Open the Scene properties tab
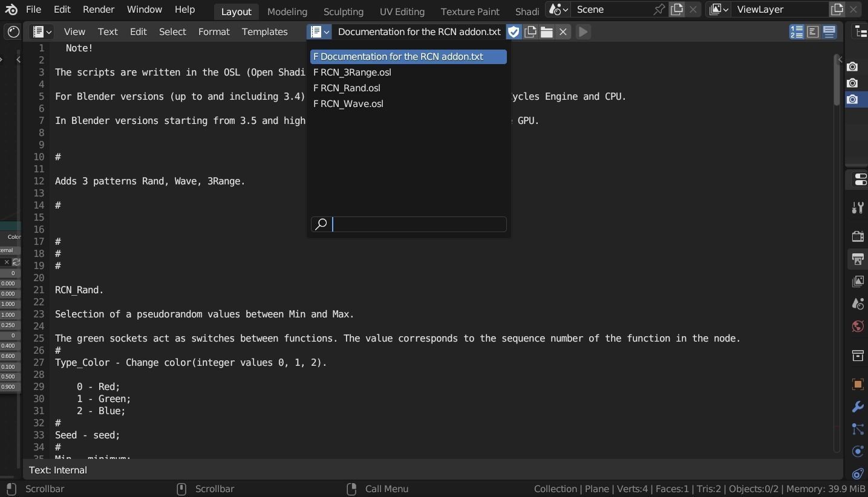868x497 pixels. click(858, 304)
